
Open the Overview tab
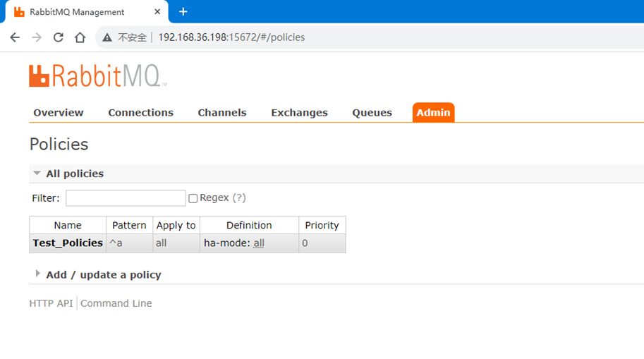click(59, 113)
